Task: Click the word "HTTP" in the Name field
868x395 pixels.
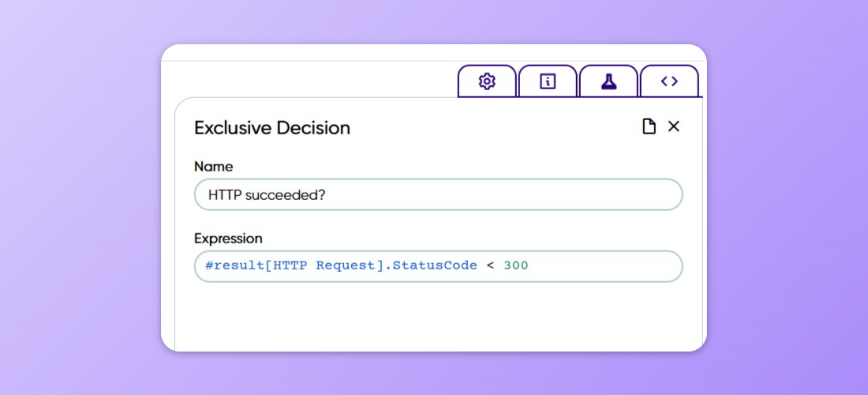Action: [x=224, y=194]
